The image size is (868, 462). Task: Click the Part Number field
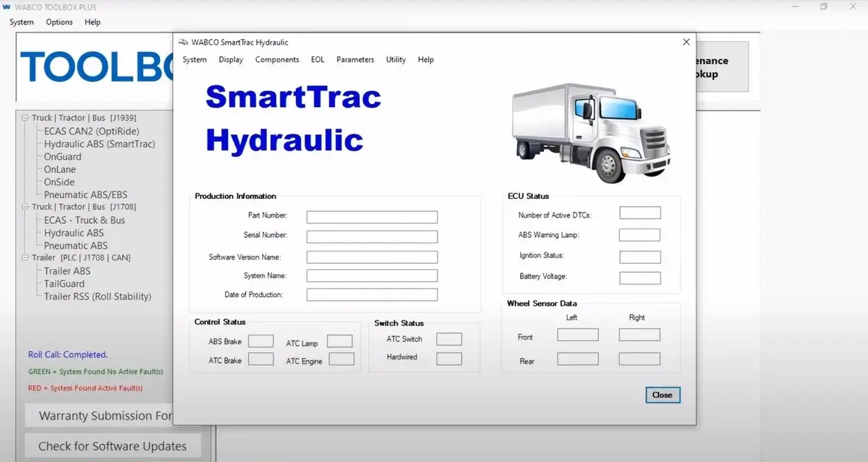372,217
